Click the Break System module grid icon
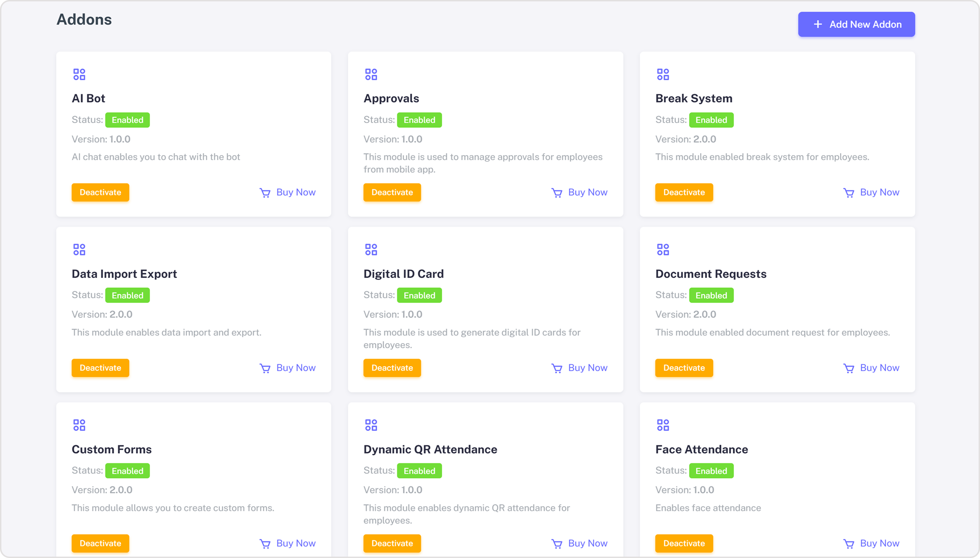980x558 pixels. click(x=663, y=74)
